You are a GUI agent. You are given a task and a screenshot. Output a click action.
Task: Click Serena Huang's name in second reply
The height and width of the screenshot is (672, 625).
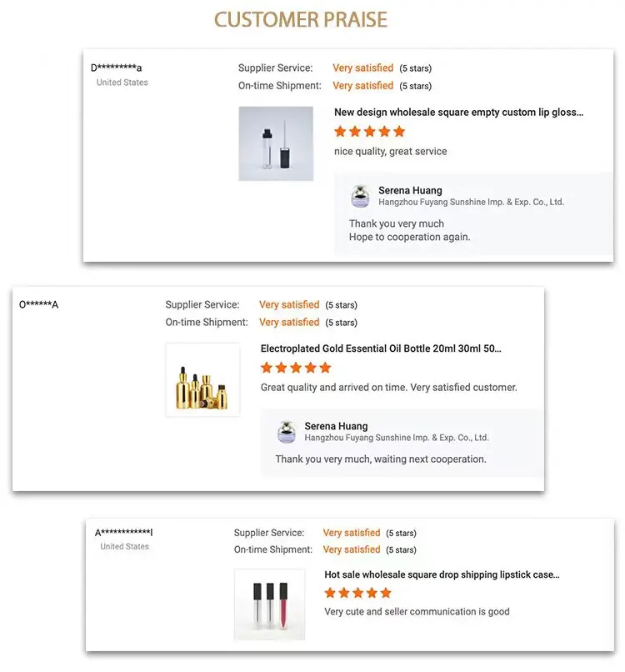click(336, 426)
